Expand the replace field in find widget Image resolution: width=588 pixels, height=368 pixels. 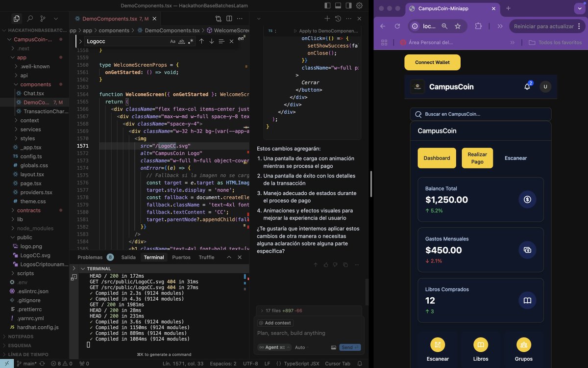click(80, 41)
